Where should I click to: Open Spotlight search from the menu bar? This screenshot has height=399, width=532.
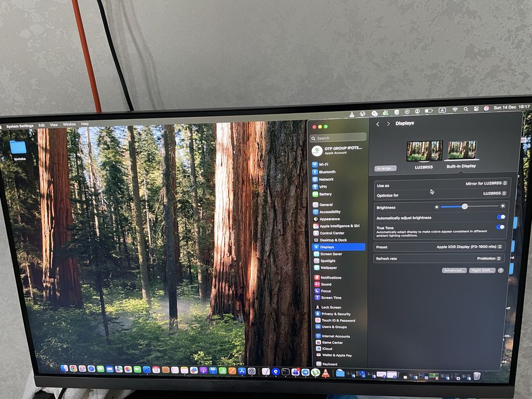point(466,109)
